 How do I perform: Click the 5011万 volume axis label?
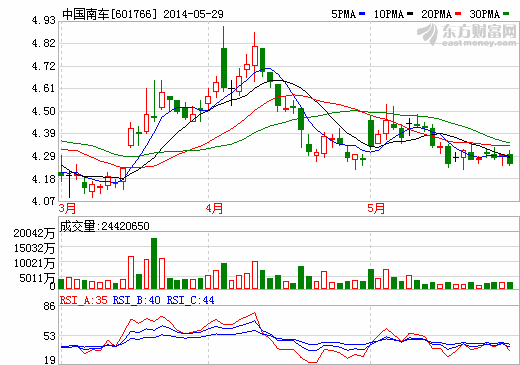pos(37,278)
